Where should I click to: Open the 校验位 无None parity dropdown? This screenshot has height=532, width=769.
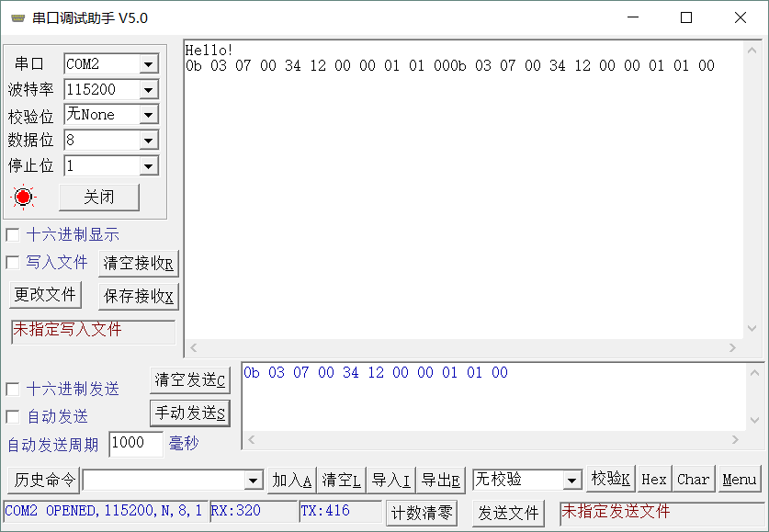148,115
